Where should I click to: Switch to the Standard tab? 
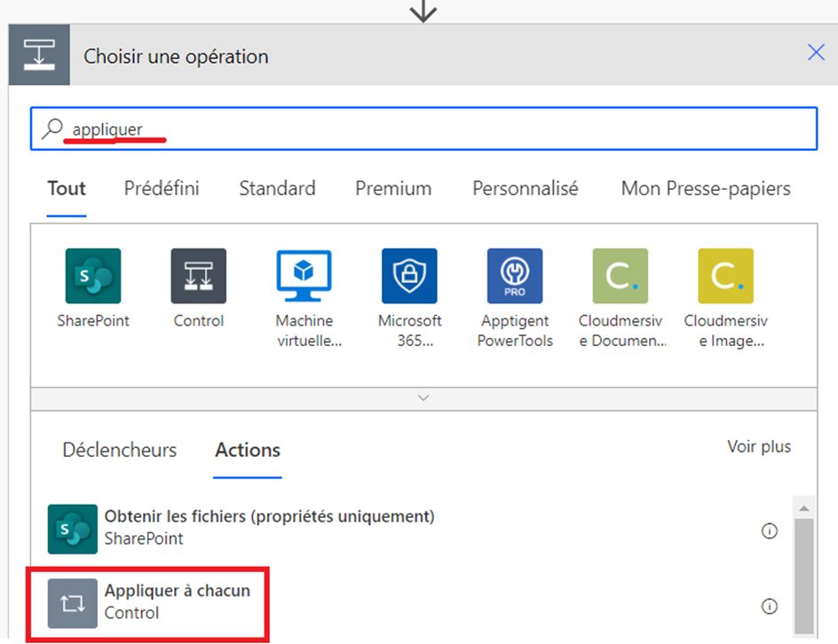[x=277, y=189]
